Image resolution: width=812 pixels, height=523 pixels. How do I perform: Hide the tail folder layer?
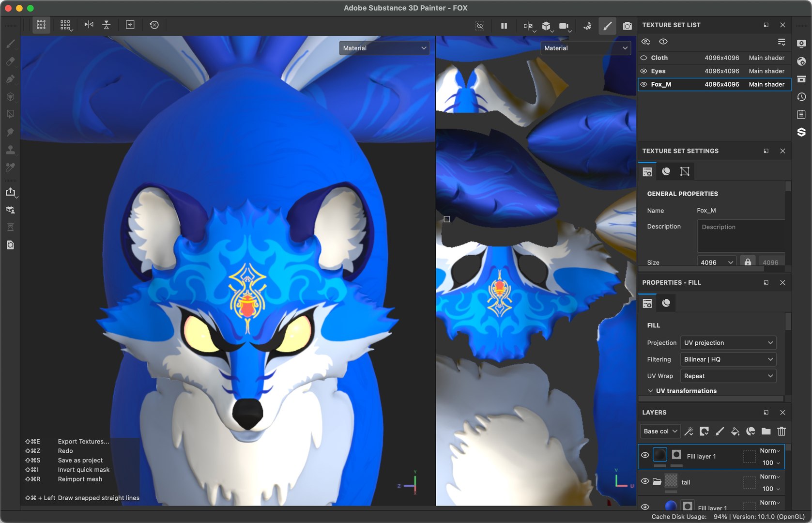[645, 481]
